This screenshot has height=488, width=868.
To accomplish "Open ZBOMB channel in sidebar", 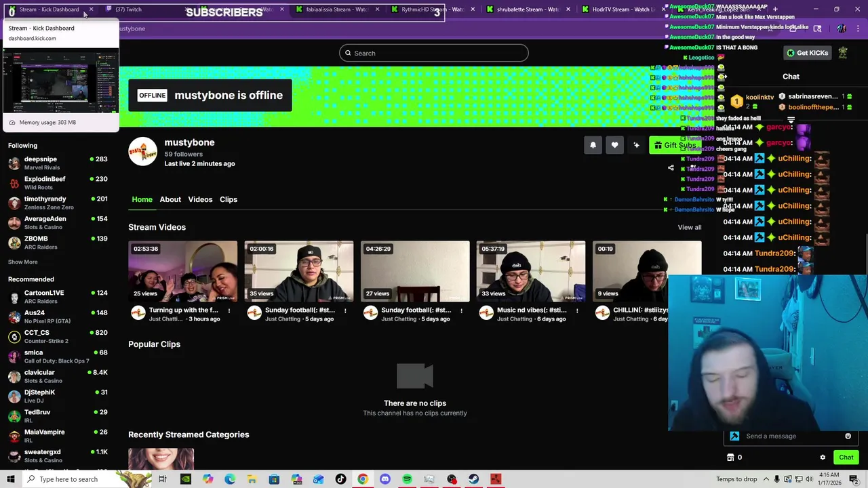I will 58,243.
